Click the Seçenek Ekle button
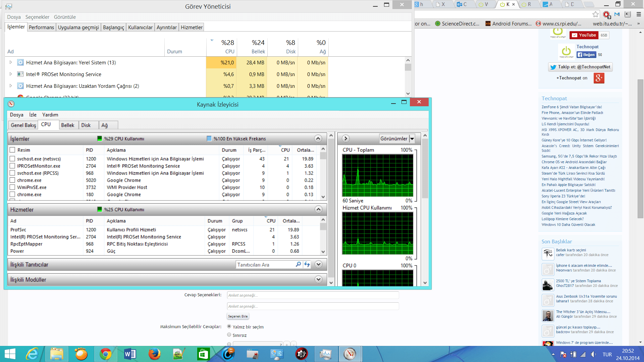 coord(238,316)
